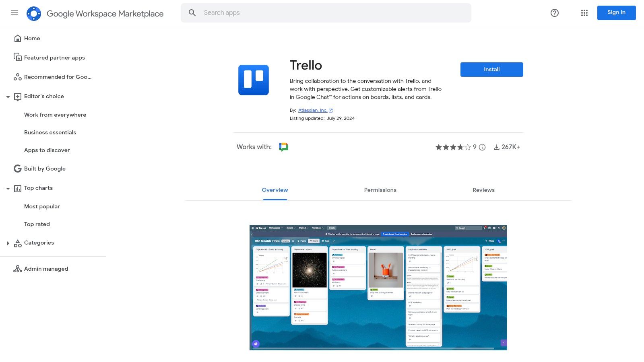Select Home in the sidebar

pos(32,38)
